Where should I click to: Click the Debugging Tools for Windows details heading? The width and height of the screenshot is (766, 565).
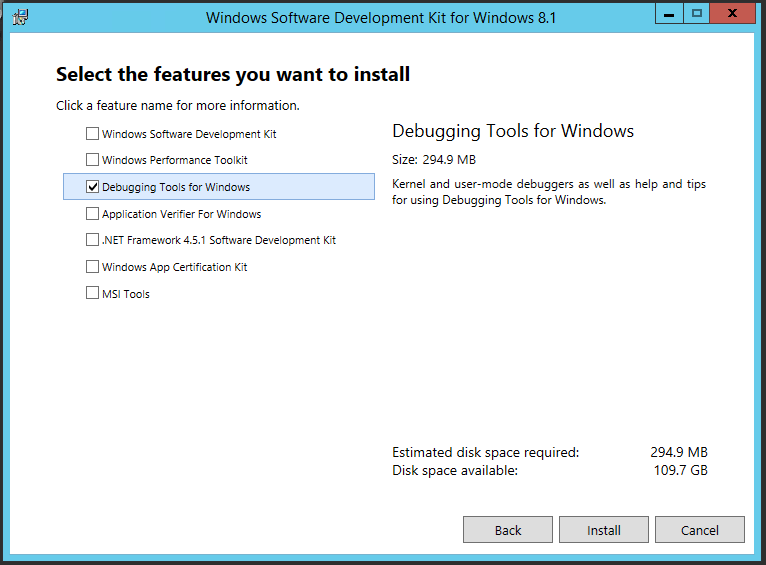tap(513, 131)
